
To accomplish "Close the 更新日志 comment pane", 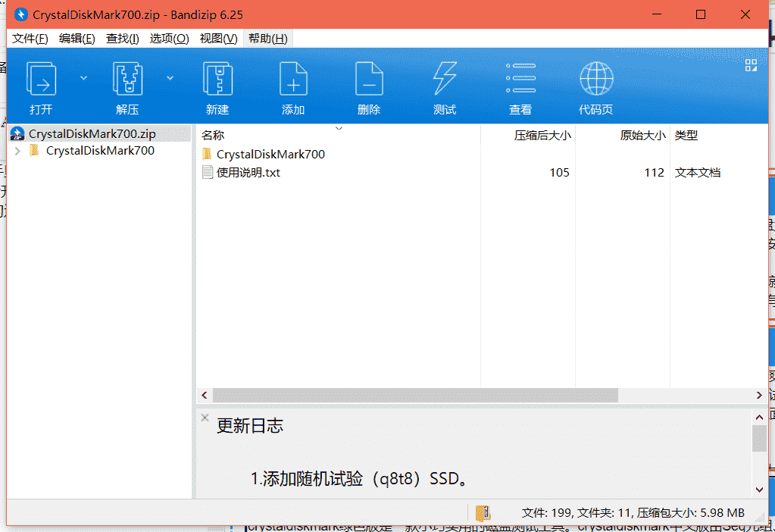I will (x=205, y=418).
